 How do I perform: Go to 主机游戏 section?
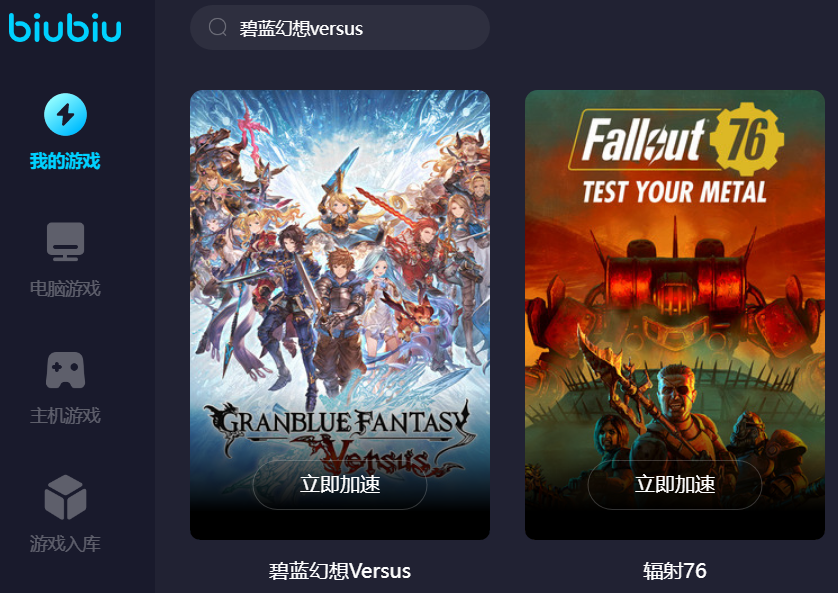[65, 416]
